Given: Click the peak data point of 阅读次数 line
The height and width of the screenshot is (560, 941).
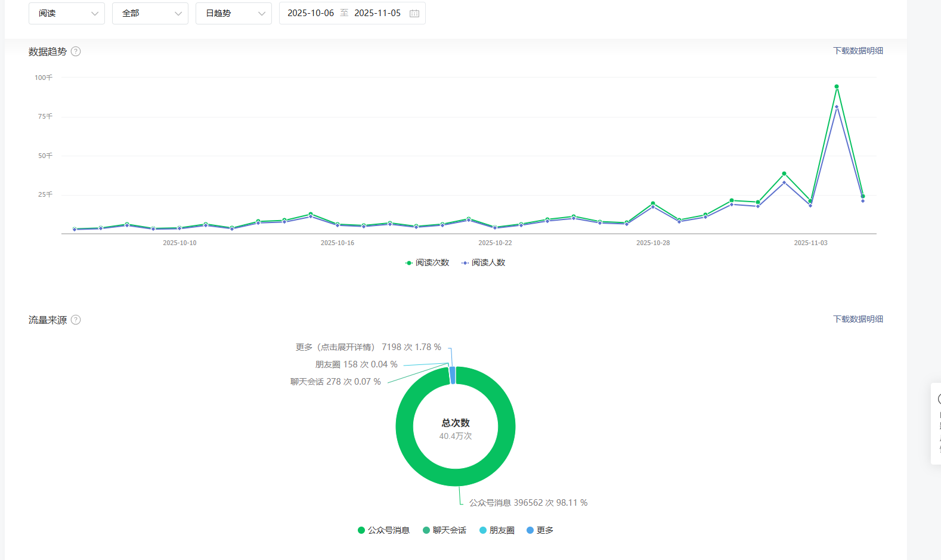Looking at the screenshot, I should click(x=837, y=86).
